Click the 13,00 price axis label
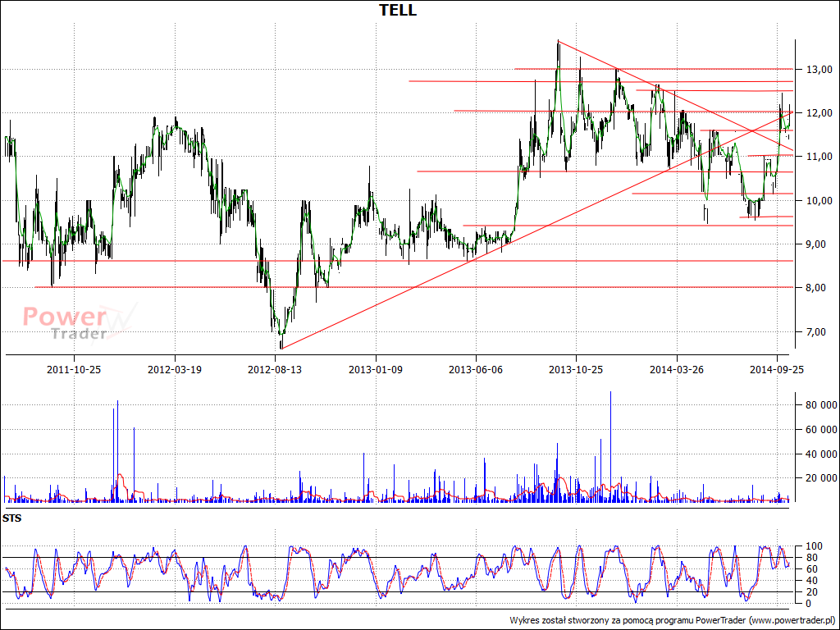 819,69
